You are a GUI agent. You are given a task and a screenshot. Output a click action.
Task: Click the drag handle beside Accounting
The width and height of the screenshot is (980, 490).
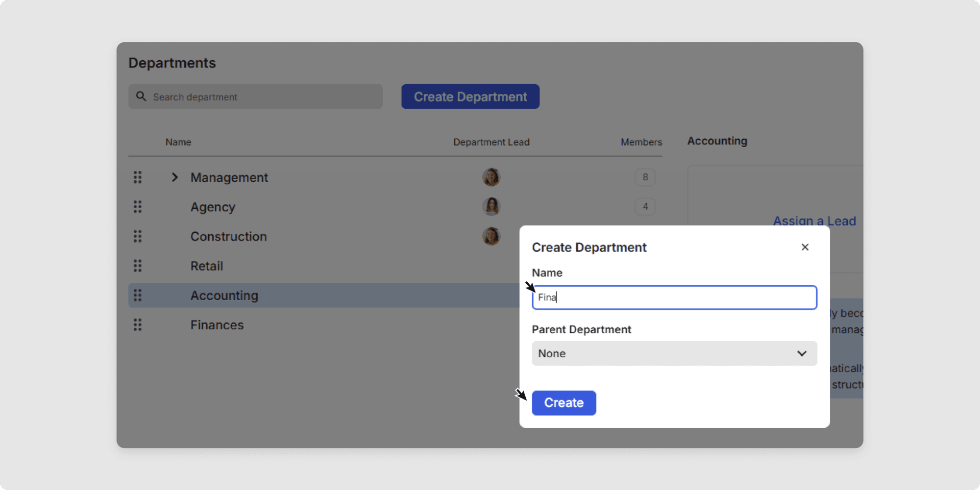(137, 296)
